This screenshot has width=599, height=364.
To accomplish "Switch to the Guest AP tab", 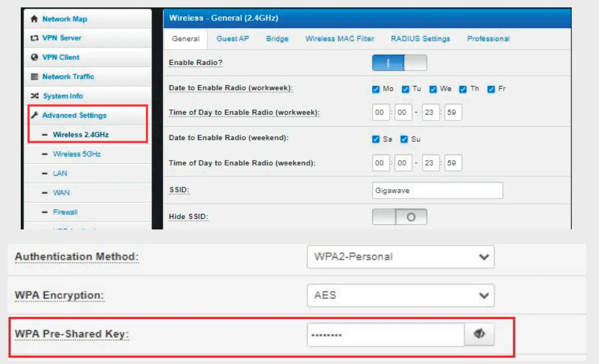I will tap(233, 39).
